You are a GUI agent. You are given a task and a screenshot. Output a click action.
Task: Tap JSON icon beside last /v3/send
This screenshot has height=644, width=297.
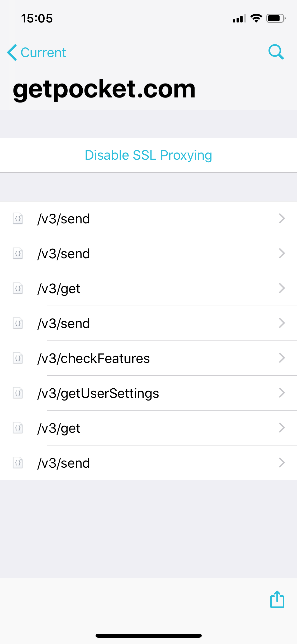point(18,463)
